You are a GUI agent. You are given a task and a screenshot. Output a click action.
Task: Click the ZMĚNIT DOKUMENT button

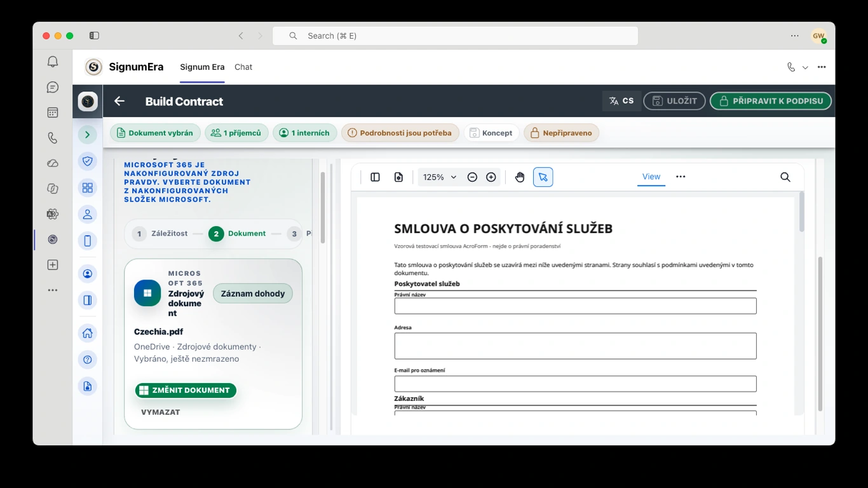(x=186, y=390)
